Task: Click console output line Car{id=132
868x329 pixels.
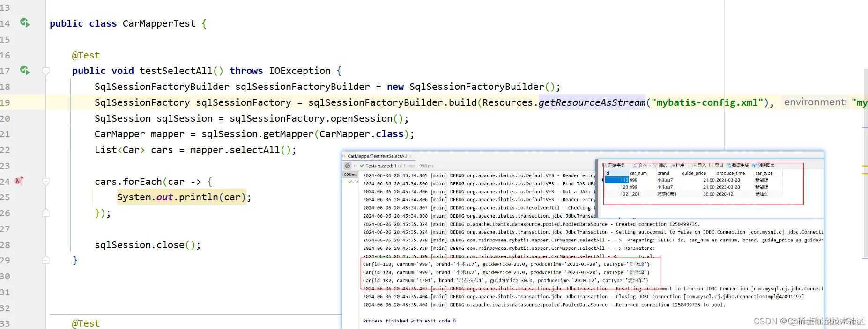Action: pos(505,280)
